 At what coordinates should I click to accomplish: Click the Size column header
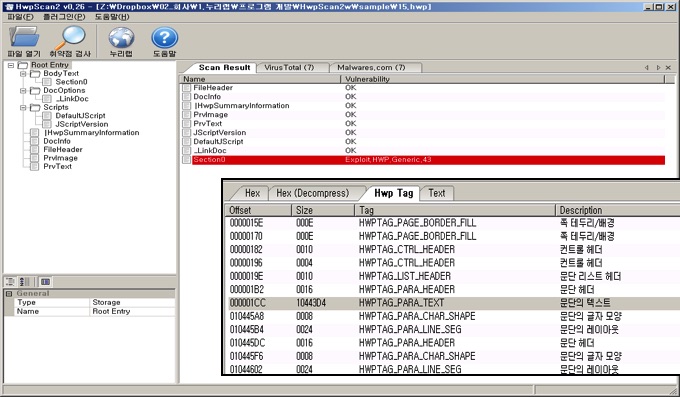point(323,210)
